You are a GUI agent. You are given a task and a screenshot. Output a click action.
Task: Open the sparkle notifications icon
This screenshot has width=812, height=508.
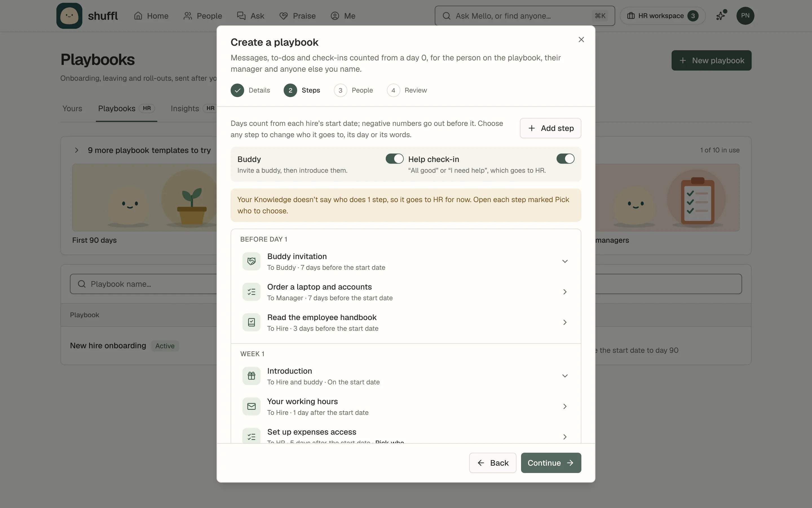pyautogui.click(x=720, y=16)
